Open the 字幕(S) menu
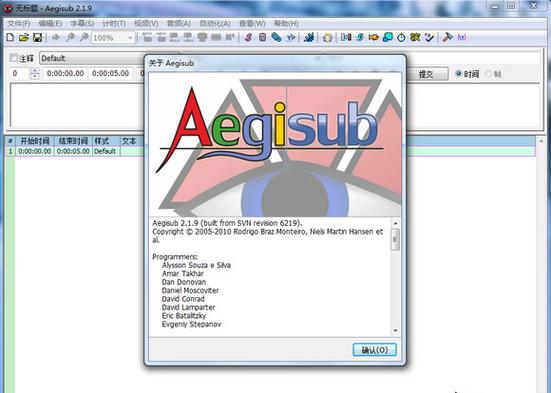 pyautogui.click(x=82, y=24)
